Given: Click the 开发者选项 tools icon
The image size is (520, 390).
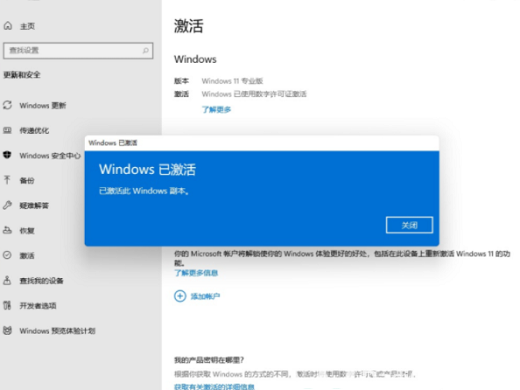Looking at the screenshot, I should point(7,305).
